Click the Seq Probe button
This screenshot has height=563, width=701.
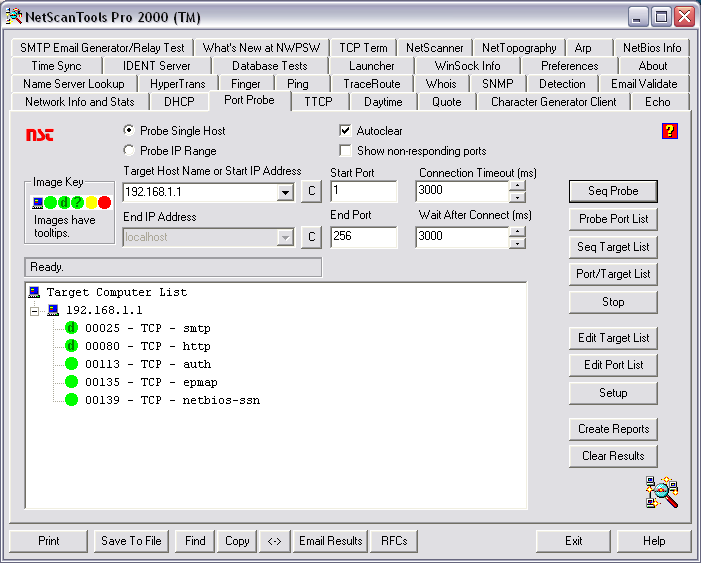point(613,191)
